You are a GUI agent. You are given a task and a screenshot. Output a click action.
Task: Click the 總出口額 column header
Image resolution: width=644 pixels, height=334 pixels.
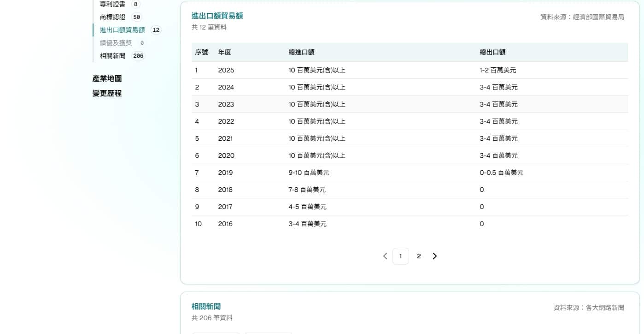[492, 52]
